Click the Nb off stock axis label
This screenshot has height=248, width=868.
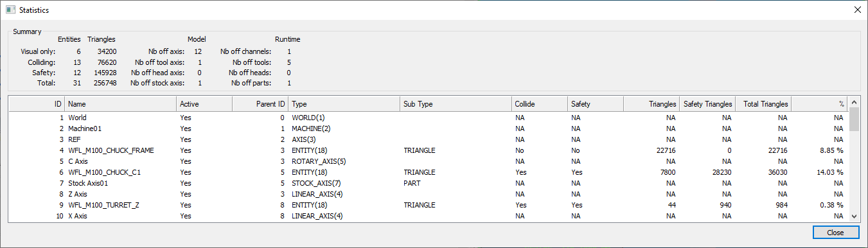pyautogui.click(x=157, y=83)
